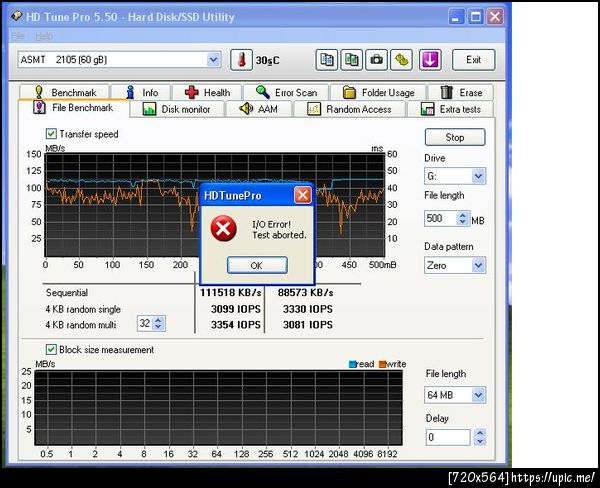The width and height of the screenshot is (600, 488).
Task: Switch to the AAM tab
Action: (x=259, y=109)
